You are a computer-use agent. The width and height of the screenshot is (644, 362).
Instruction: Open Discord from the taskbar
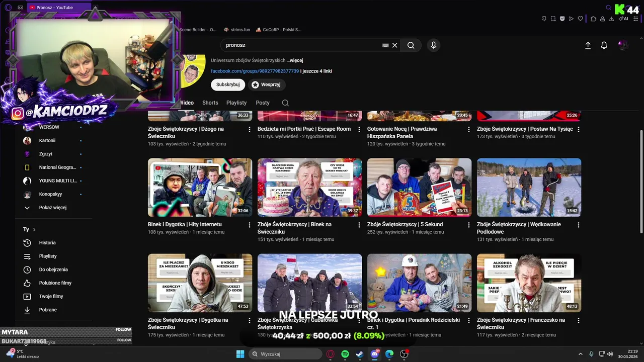375,354
